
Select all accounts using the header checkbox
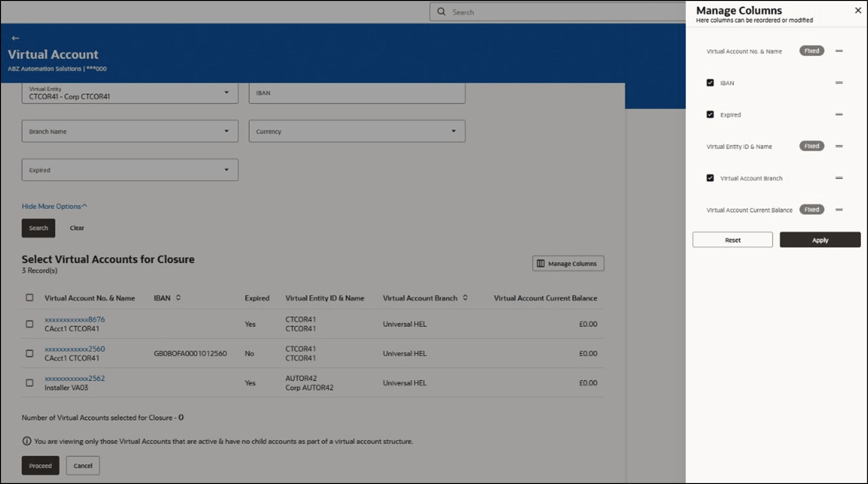pos(30,297)
